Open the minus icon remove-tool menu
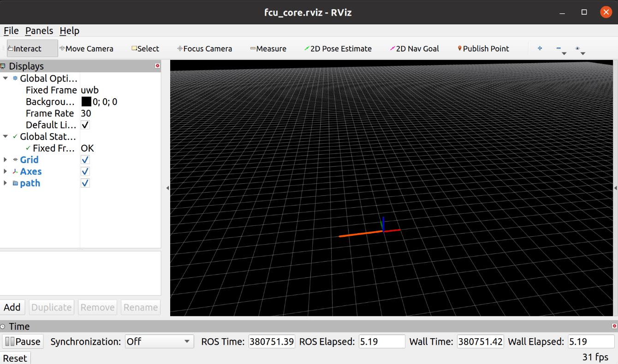This screenshot has height=364, width=618. click(561, 49)
